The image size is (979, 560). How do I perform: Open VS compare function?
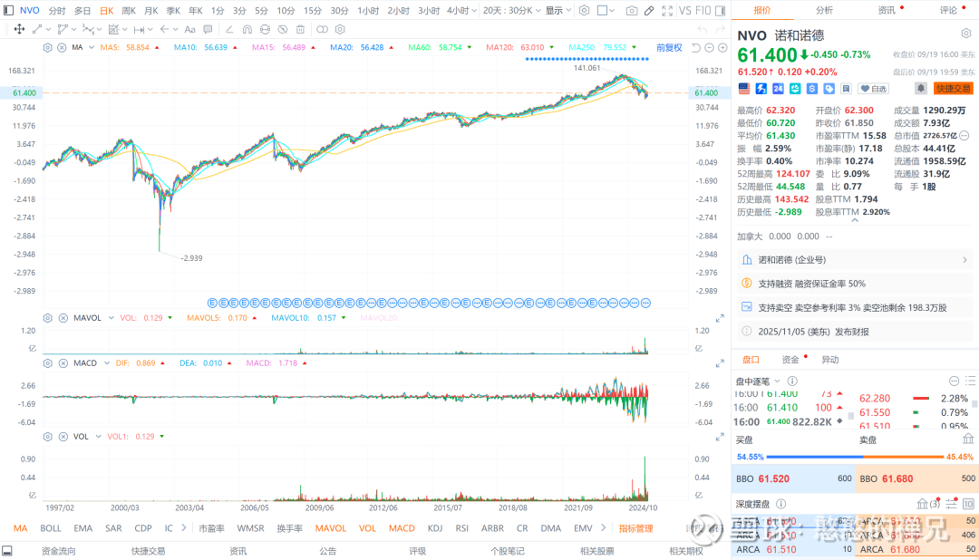(685, 11)
